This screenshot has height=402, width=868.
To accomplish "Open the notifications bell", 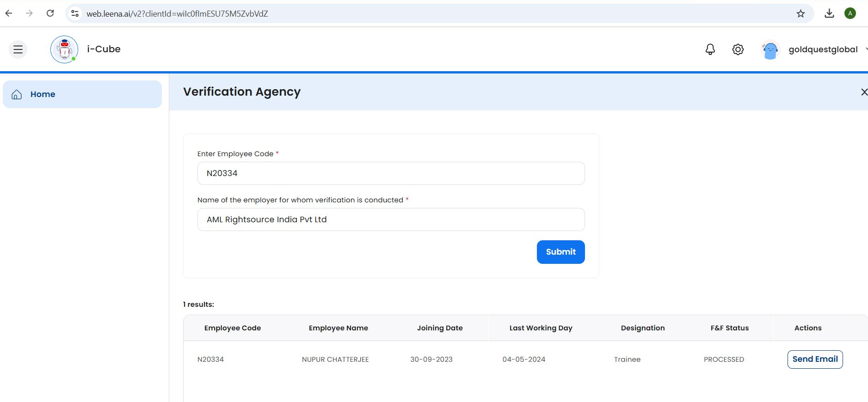I will (x=710, y=49).
